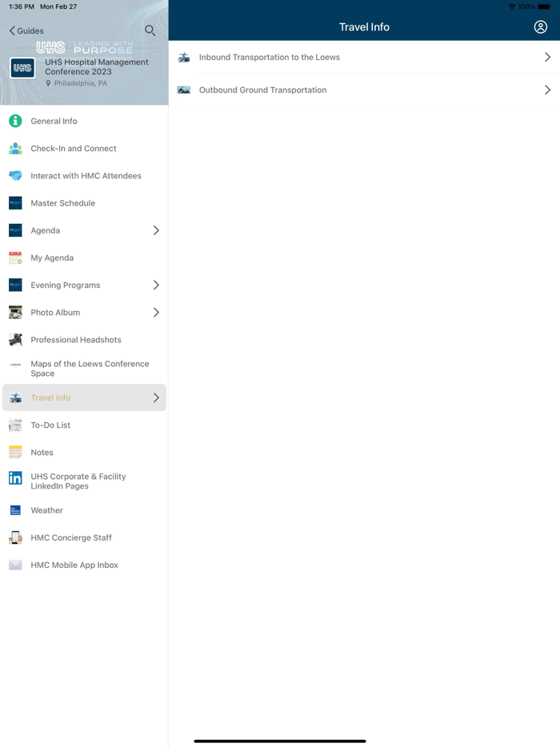Open Interact with HMC Attendees
Screen dimensions: 560x747
pyautogui.click(x=84, y=176)
